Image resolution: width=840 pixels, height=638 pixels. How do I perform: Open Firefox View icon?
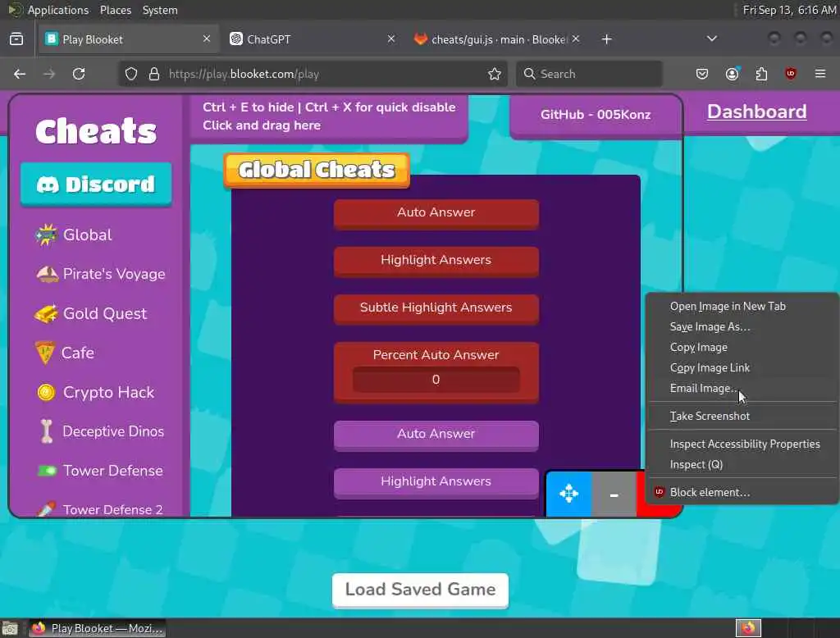click(16, 39)
